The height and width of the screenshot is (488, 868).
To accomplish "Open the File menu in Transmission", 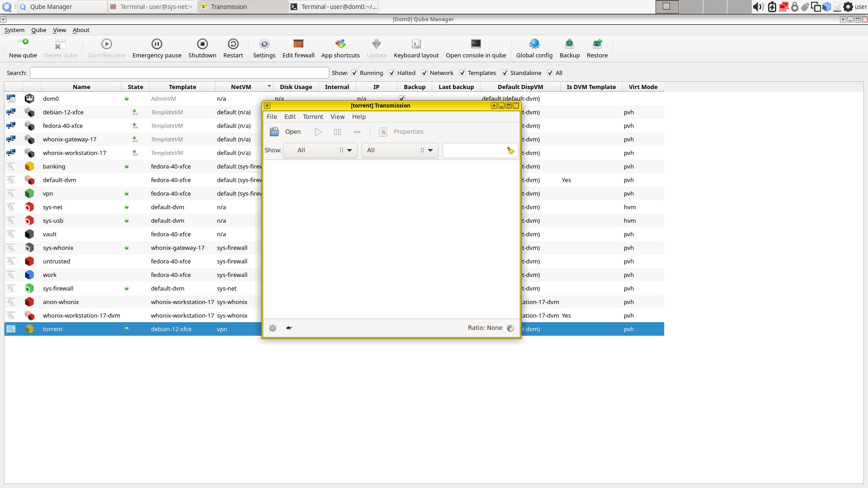I will pyautogui.click(x=272, y=117).
